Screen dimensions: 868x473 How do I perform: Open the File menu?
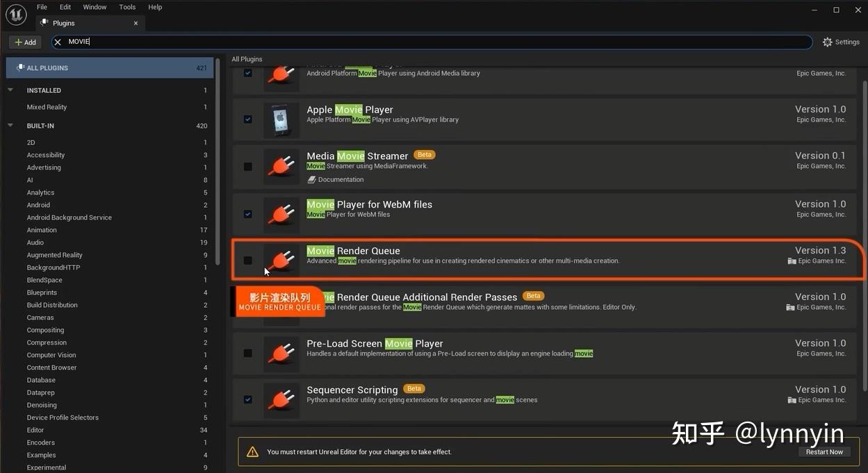click(42, 7)
